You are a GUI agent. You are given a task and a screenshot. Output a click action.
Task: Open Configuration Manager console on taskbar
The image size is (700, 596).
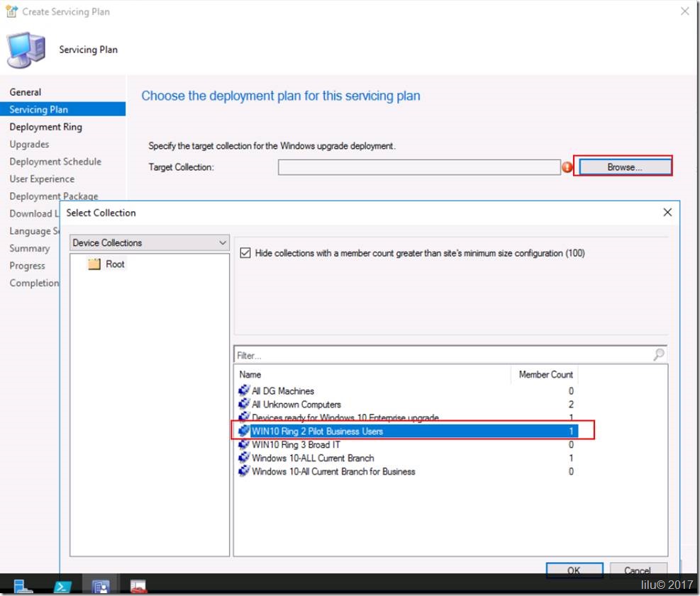101,586
